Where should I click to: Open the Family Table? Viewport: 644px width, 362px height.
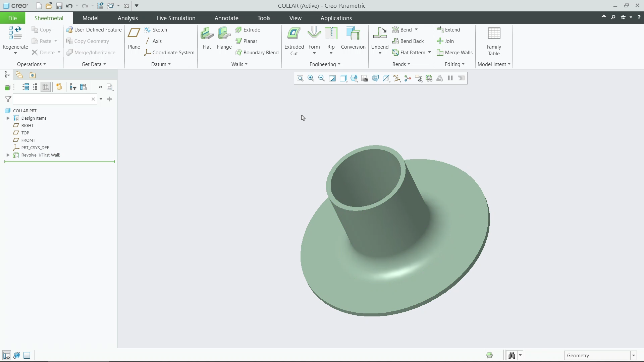click(494, 41)
